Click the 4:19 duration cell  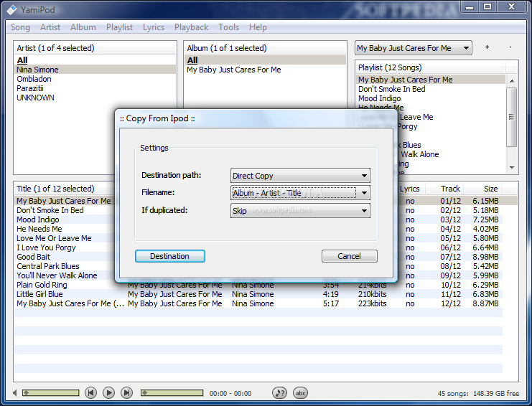330,294
